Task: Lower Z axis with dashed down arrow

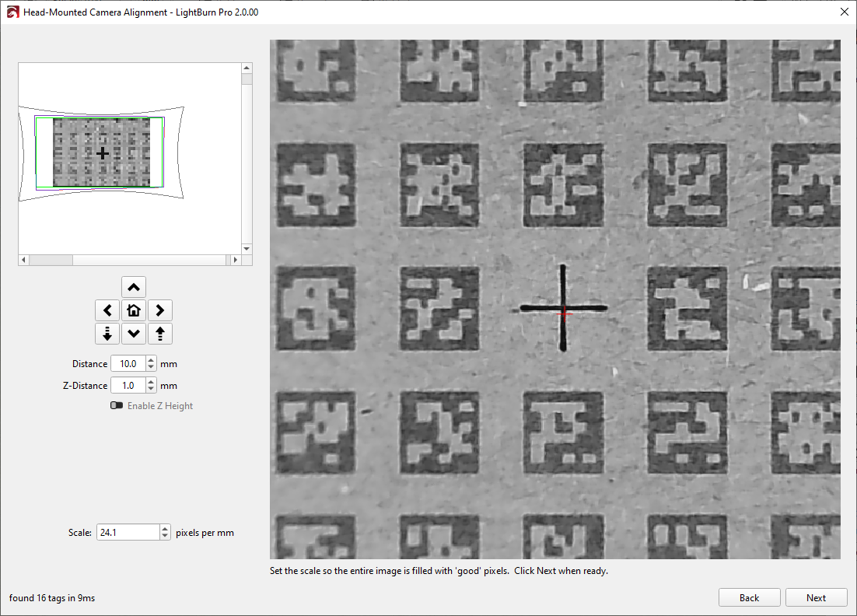Action: (107, 334)
